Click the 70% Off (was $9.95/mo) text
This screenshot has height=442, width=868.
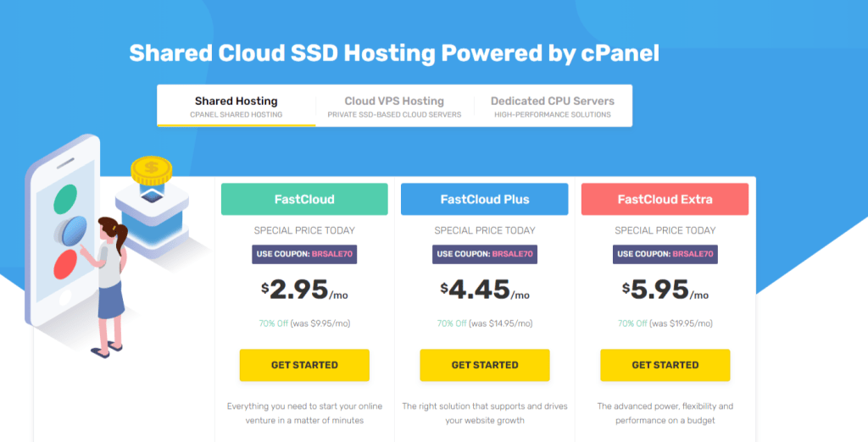(x=304, y=323)
